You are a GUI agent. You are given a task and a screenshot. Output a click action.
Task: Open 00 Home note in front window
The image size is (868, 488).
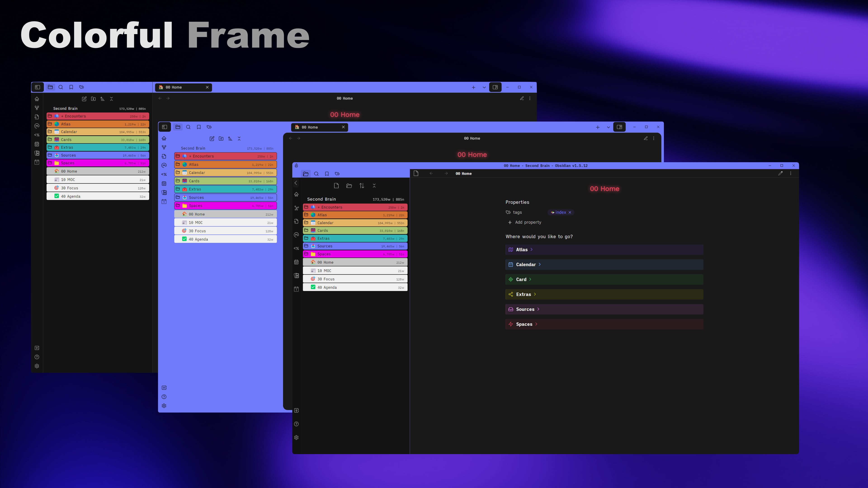coord(355,262)
